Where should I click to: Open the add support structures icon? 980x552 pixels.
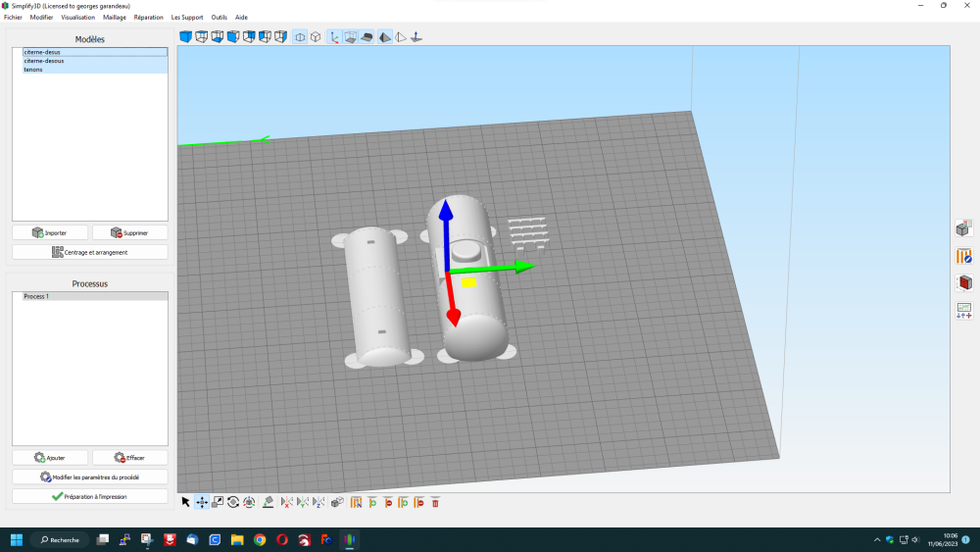tap(372, 502)
